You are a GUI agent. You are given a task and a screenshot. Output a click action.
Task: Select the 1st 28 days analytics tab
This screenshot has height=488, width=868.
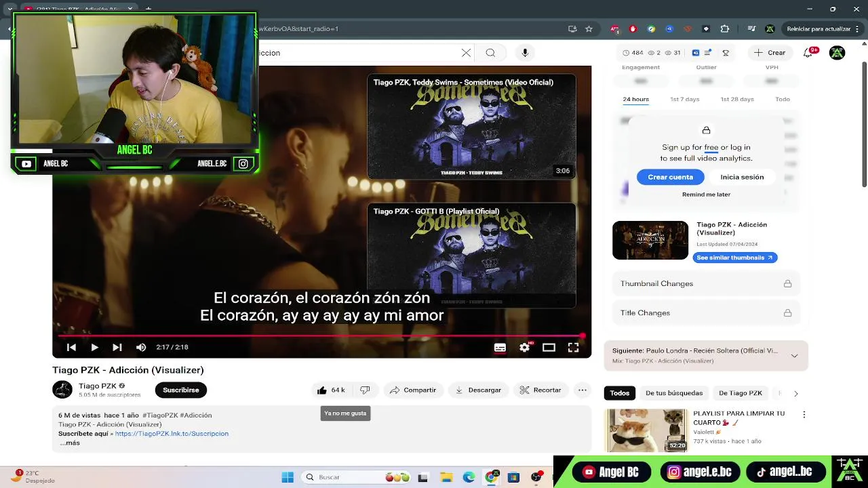(737, 100)
